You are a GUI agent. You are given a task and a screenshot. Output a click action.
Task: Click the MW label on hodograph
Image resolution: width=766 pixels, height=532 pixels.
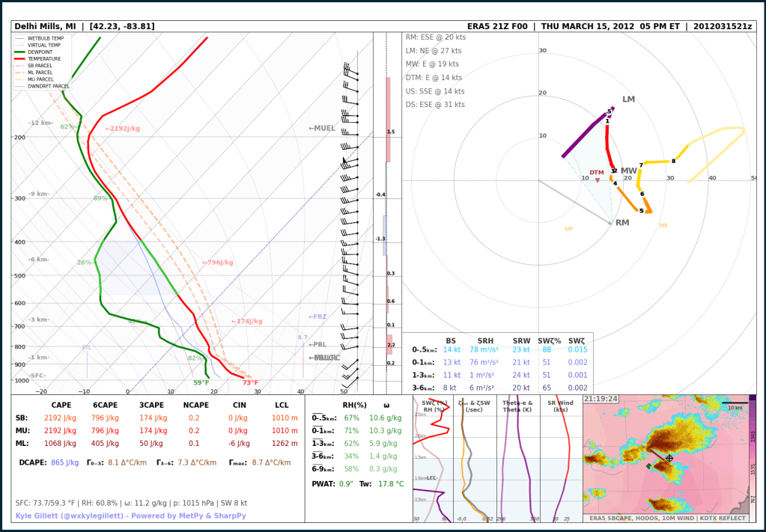tap(628, 171)
